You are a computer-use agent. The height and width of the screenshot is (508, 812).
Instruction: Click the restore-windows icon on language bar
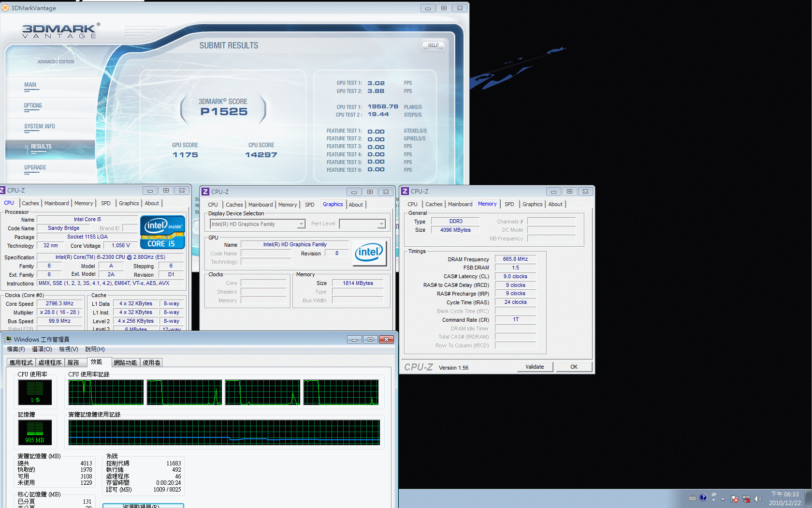[714, 494]
